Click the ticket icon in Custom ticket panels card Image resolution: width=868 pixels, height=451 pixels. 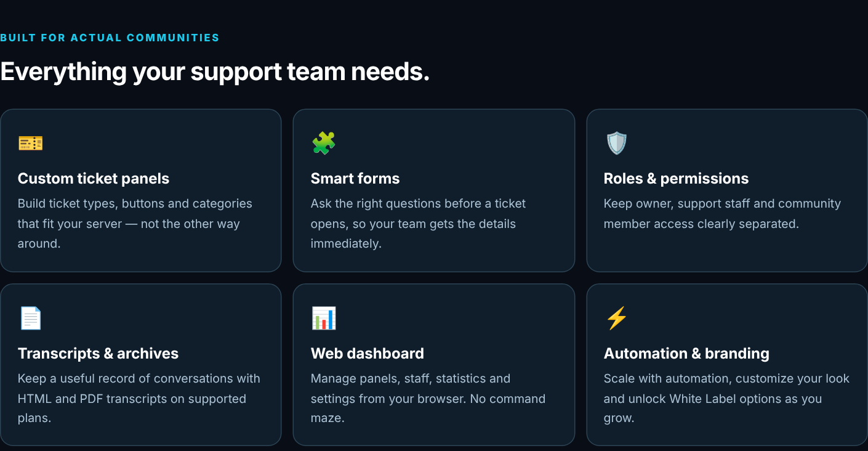[30, 144]
